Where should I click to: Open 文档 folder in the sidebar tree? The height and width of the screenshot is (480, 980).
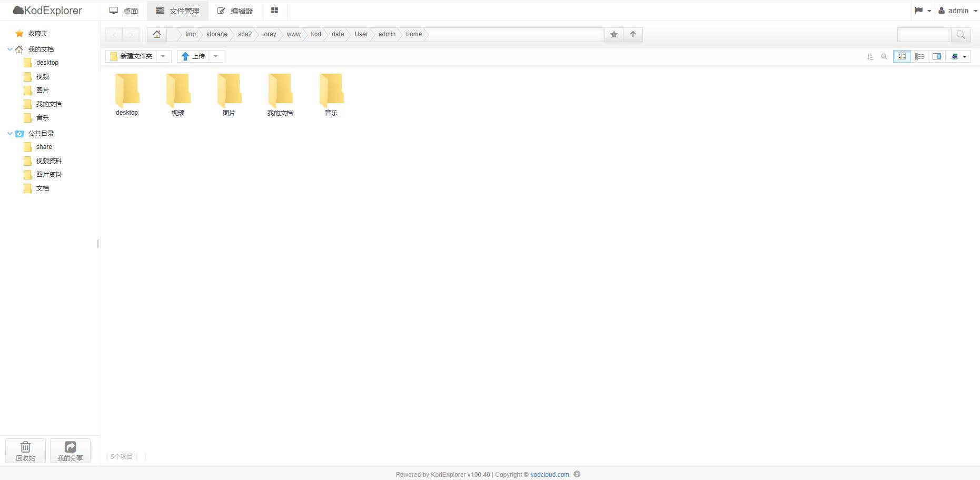pyautogui.click(x=43, y=188)
